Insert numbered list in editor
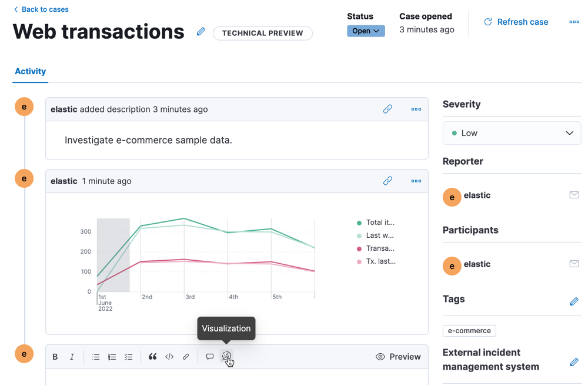588x385 pixels. [x=112, y=357]
